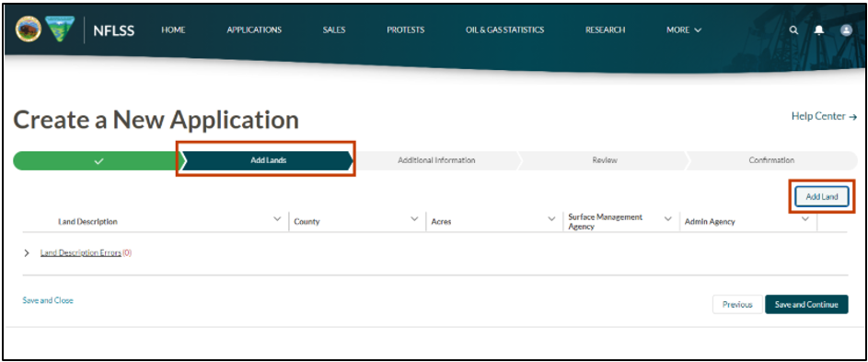Click the Create a New Application heading
The width and height of the screenshot is (868, 362).
(156, 120)
